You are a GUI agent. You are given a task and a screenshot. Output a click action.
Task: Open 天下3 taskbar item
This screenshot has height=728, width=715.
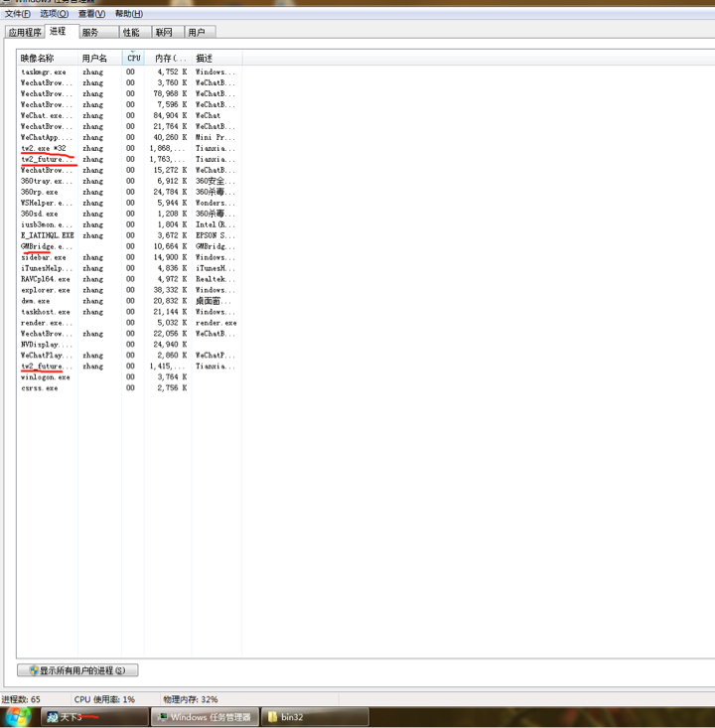pyautogui.click(x=94, y=717)
